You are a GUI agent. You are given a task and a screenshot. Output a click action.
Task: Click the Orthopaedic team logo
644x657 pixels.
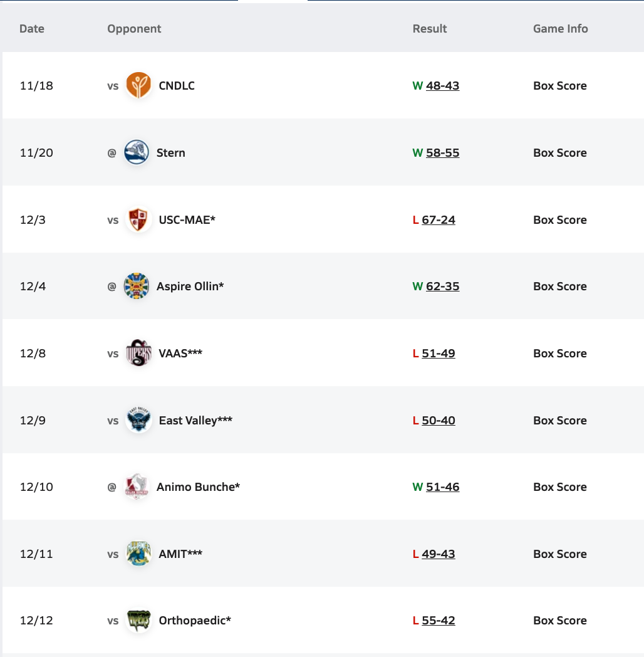[x=138, y=620]
